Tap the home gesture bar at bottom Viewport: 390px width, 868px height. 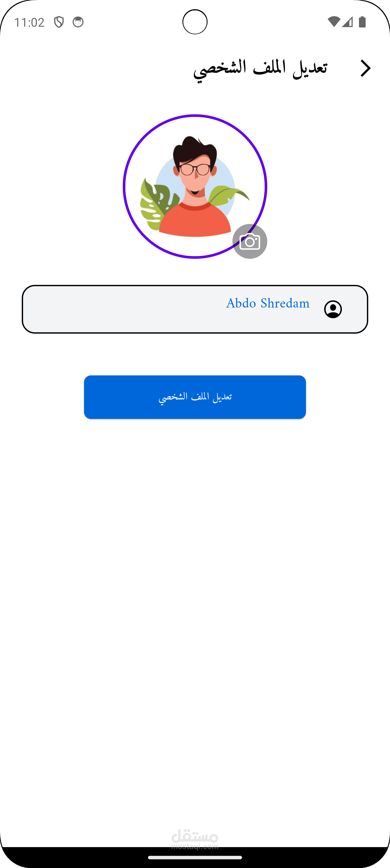point(195,857)
